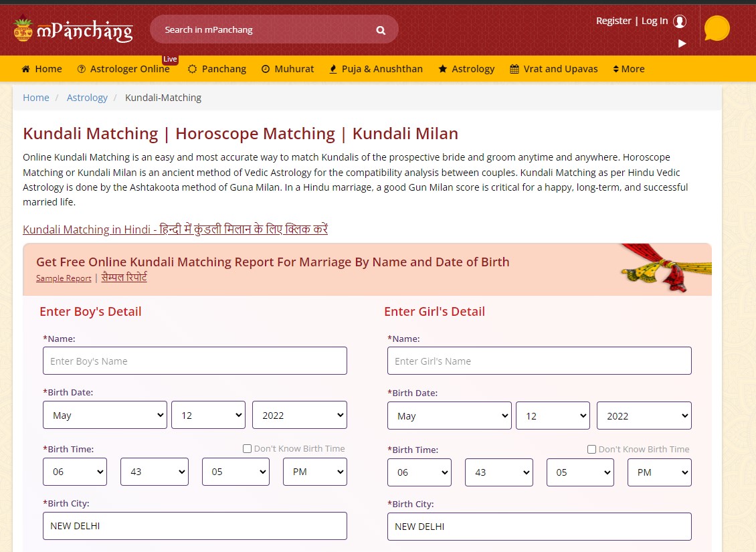Open the yellow chat bubble icon
Image resolution: width=756 pixels, height=552 pixels.
[x=717, y=29]
